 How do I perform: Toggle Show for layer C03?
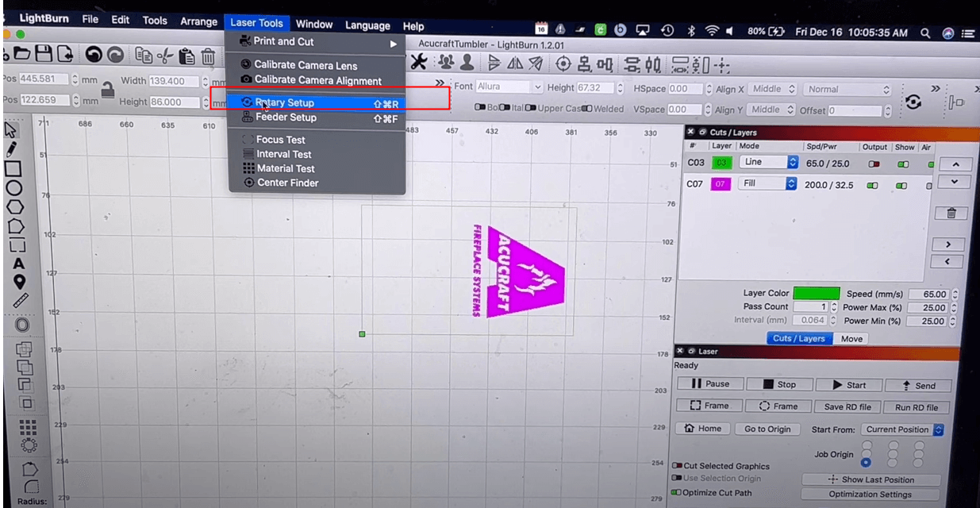pyautogui.click(x=903, y=164)
